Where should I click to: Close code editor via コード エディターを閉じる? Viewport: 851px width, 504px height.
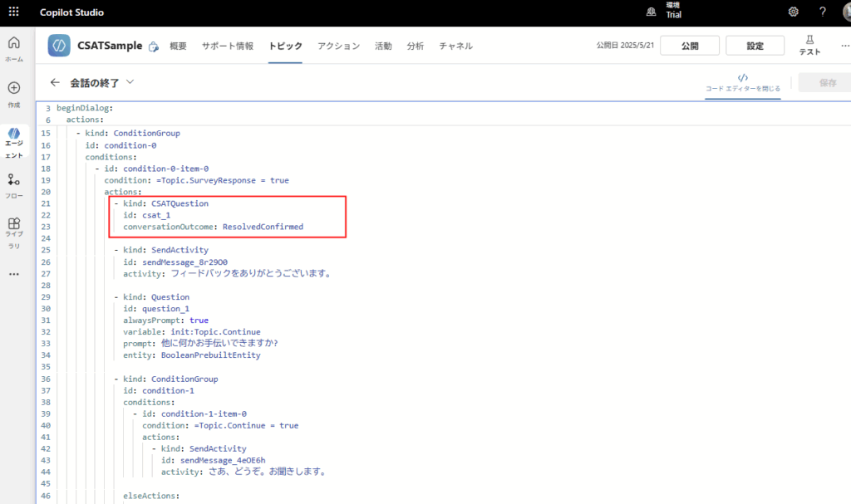pos(742,83)
